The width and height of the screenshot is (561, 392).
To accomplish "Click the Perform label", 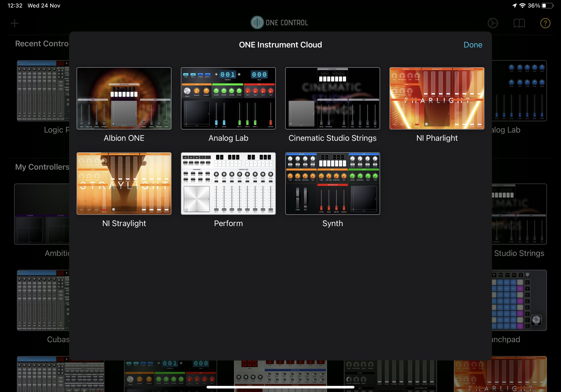I will pos(228,223).
